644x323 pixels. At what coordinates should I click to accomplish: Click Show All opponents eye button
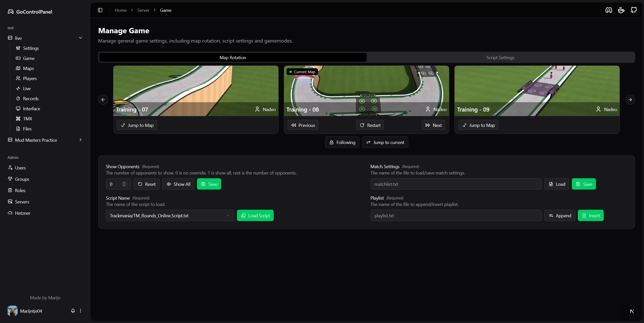click(178, 184)
